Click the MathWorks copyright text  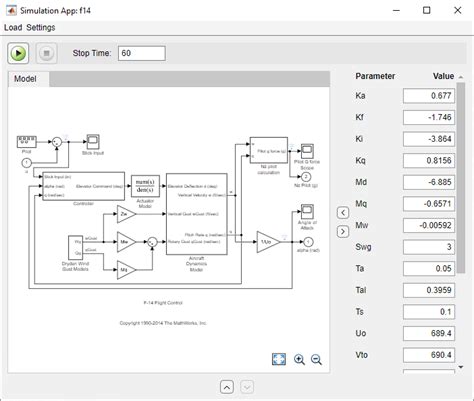(163, 323)
